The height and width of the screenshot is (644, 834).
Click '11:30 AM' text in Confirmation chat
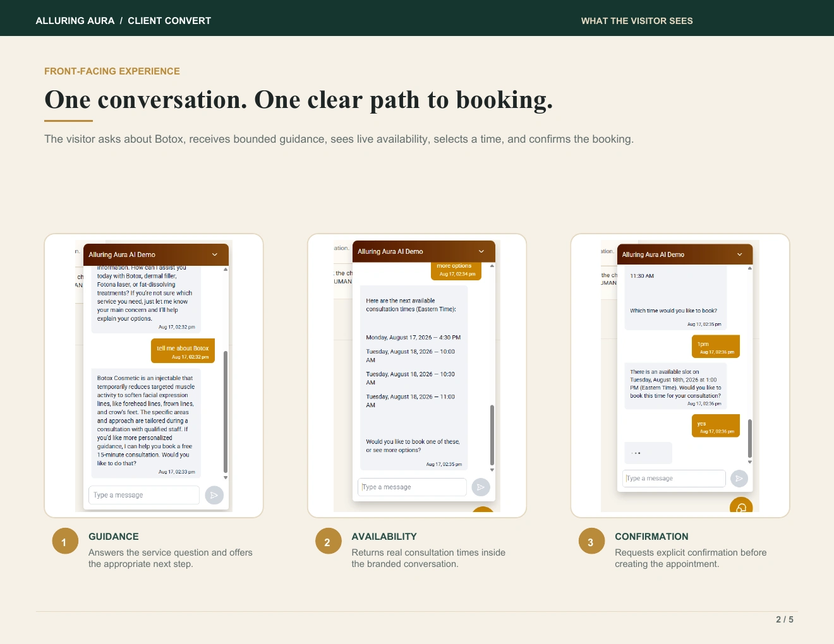pyautogui.click(x=642, y=276)
